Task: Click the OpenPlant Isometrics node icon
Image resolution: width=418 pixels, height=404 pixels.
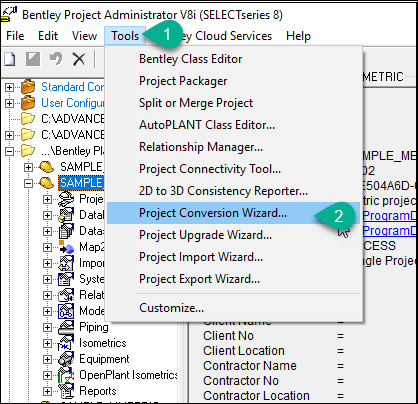Action: click(x=66, y=375)
